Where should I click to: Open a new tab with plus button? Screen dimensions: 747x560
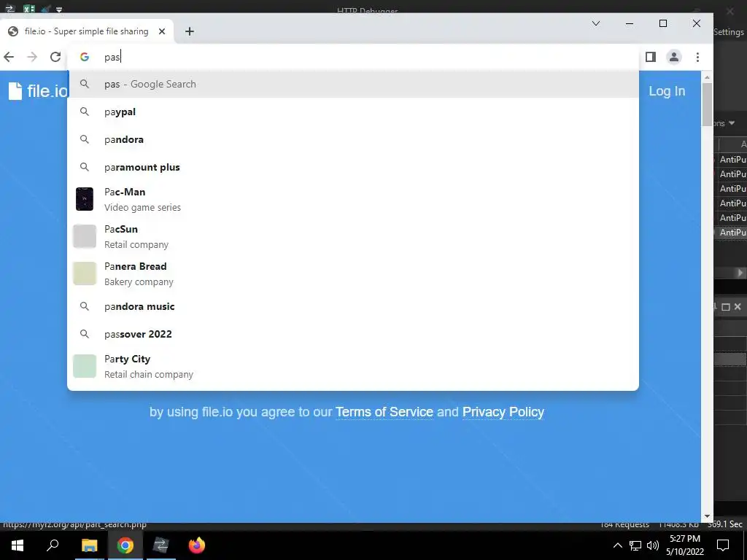pyautogui.click(x=190, y=31)
